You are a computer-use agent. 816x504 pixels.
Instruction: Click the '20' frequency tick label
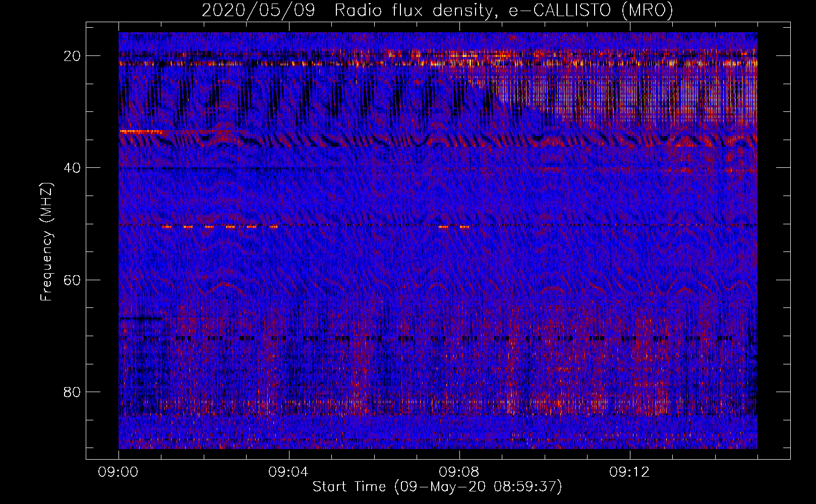[72, 56]
